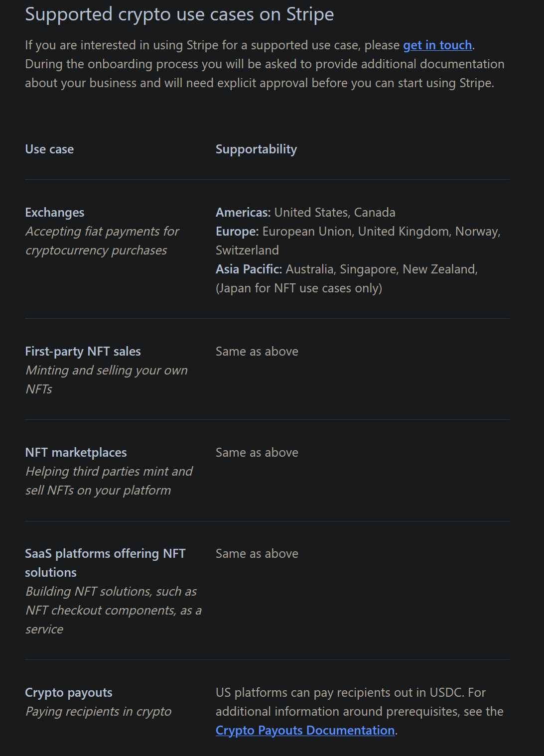544x756 pixels.
Task: Click 'Same as above' in SaaS platforms row
Action: pos(257,554)
